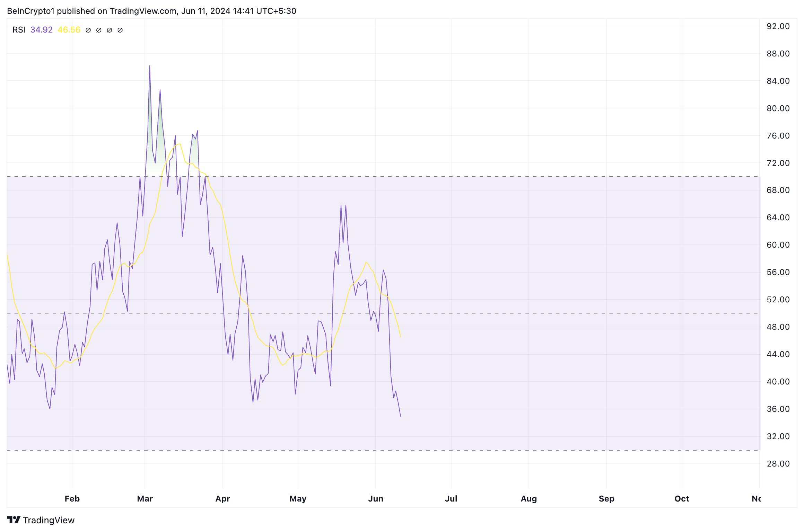Click the TradingView text link at bottom
The width and height of the screenshot is (804, 532).
[x=49, y=520]
